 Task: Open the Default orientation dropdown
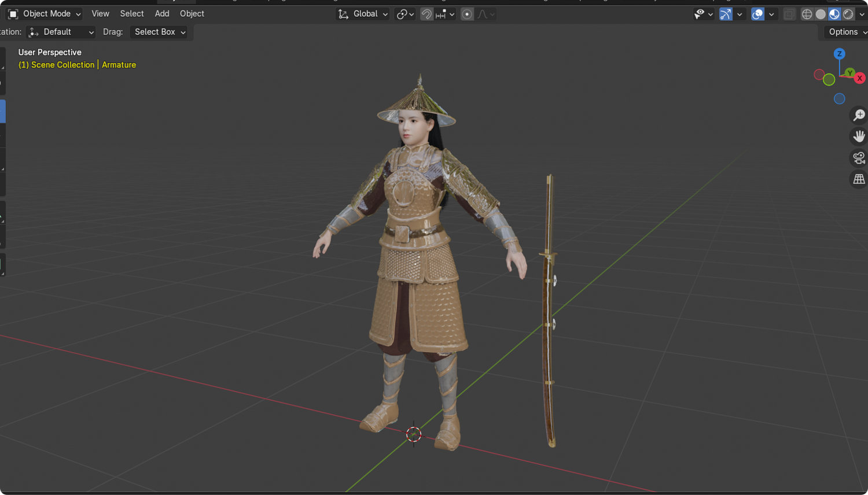[61, 32]
